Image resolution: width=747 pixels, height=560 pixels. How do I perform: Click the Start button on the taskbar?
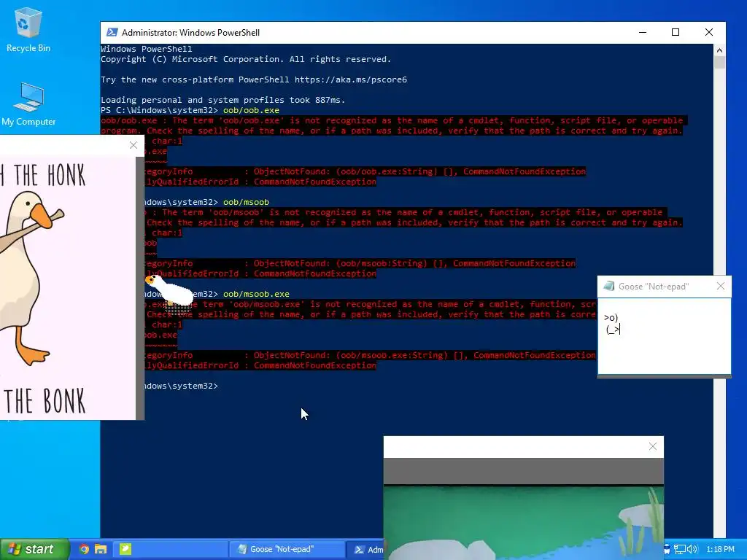[x=34, y=549]
